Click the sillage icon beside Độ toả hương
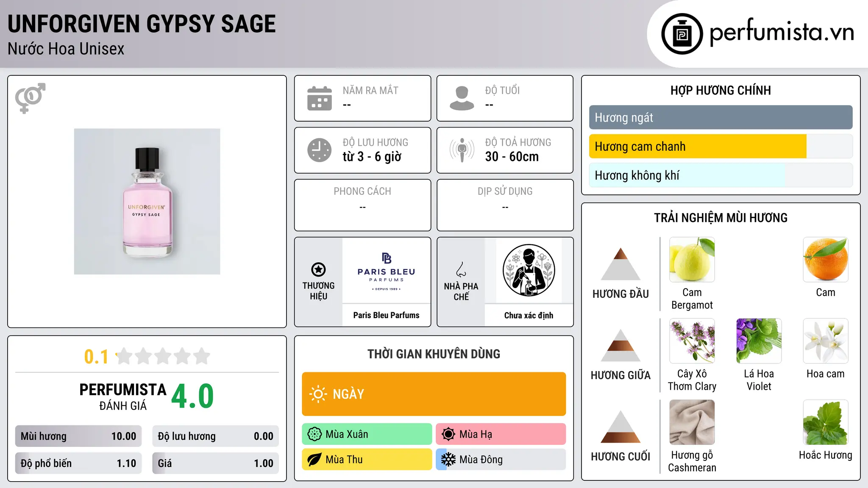 pos(462,150)
